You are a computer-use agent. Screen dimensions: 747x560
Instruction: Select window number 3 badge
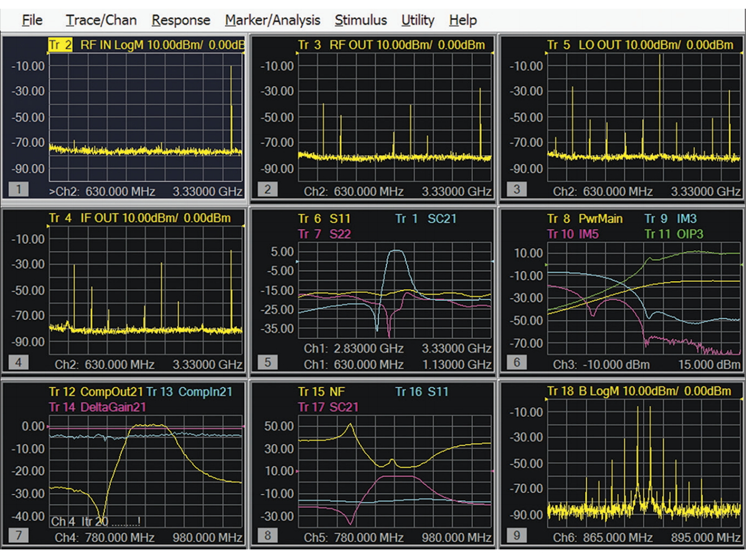[517, 189]
